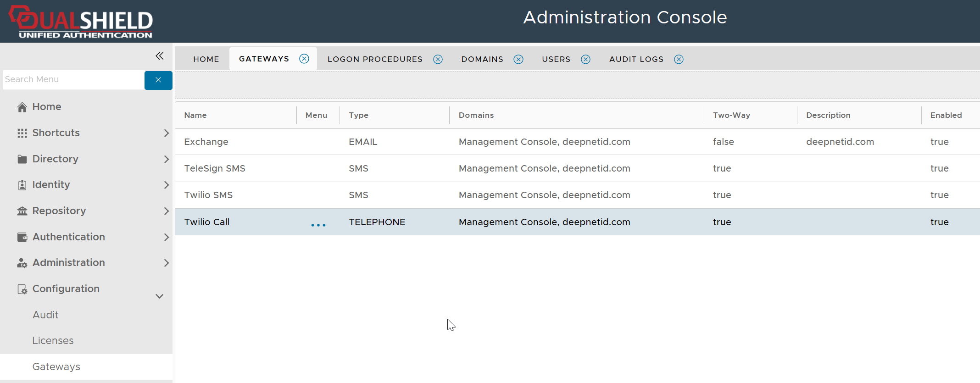
Task: Close the Gateways tab
Action: point(304,59)
